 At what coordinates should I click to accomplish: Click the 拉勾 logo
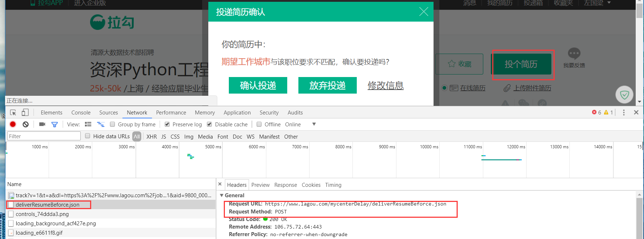[112, 22]
